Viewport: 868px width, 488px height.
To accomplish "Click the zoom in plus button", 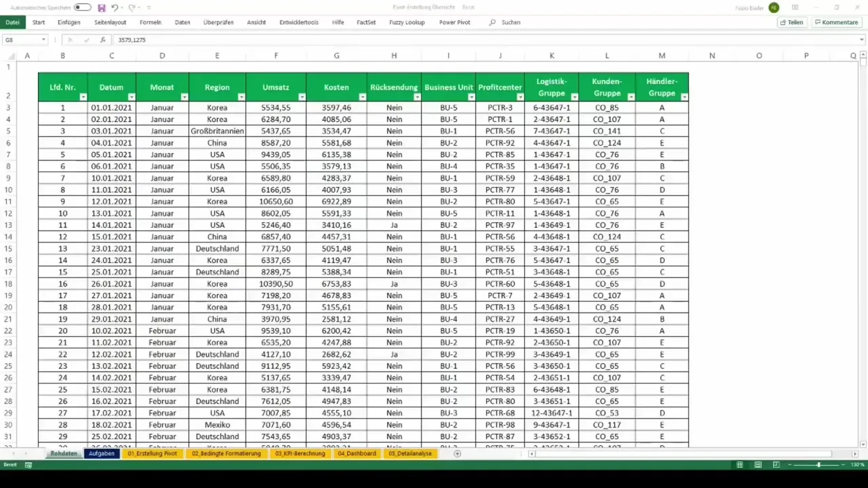I will (842, 465).
